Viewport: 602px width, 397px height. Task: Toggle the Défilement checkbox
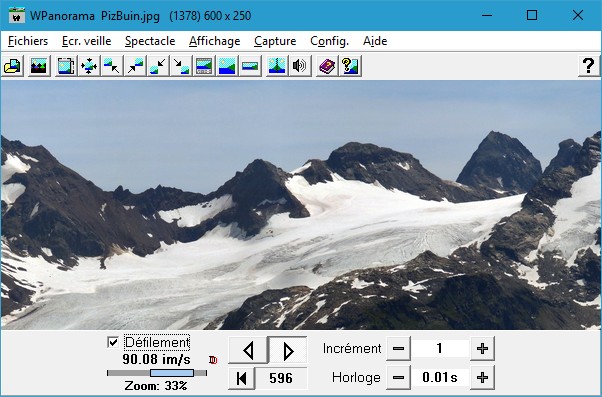pos(113,342)
